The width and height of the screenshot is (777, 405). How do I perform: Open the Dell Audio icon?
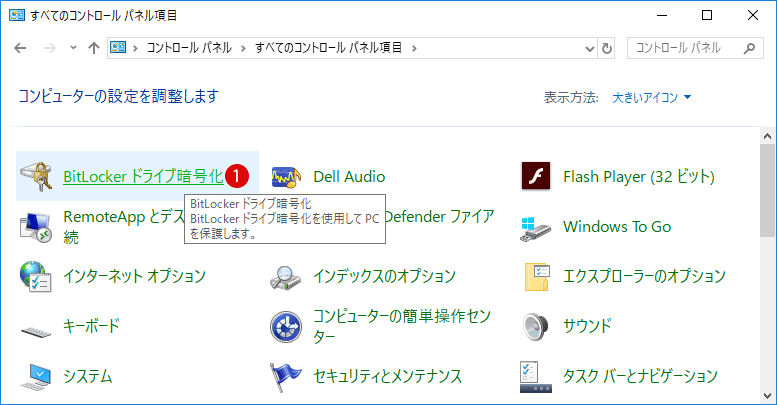pos(286,177)
